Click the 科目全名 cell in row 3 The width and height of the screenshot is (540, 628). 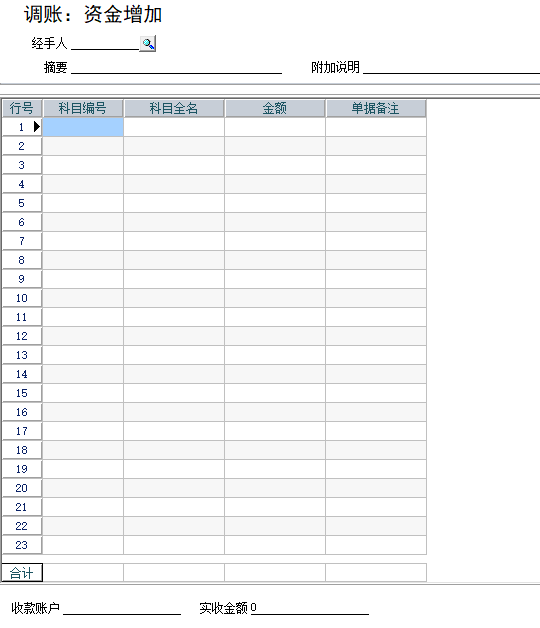tap(174, 165)
